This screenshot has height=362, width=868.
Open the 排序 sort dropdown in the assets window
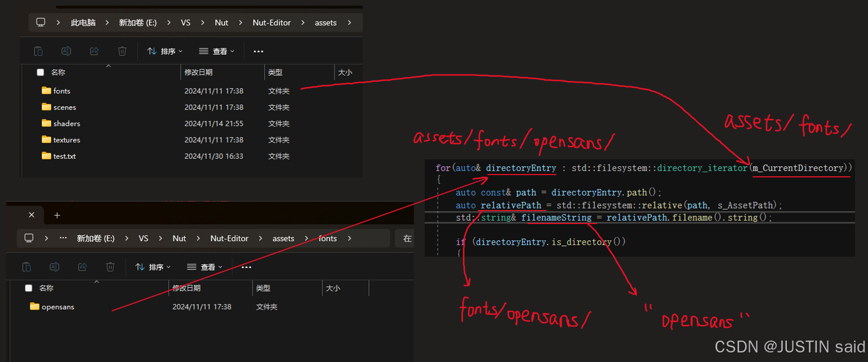[164, 51]
